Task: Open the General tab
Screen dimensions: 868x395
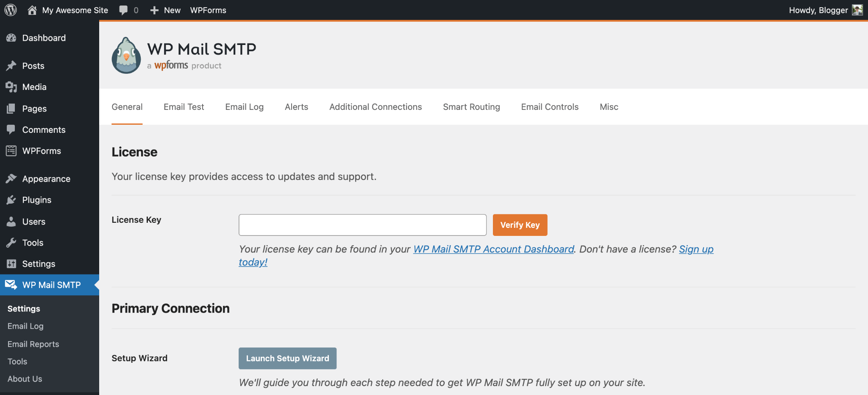Action: coord(127,107)
